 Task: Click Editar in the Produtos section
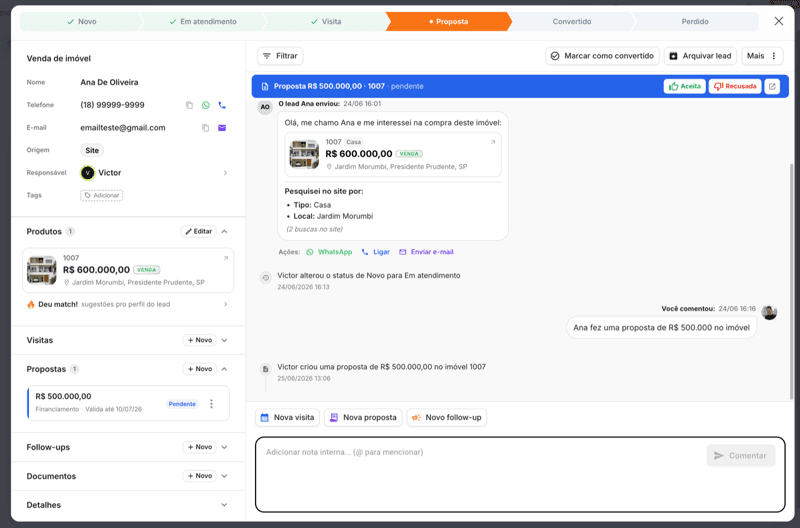(198, 232)
